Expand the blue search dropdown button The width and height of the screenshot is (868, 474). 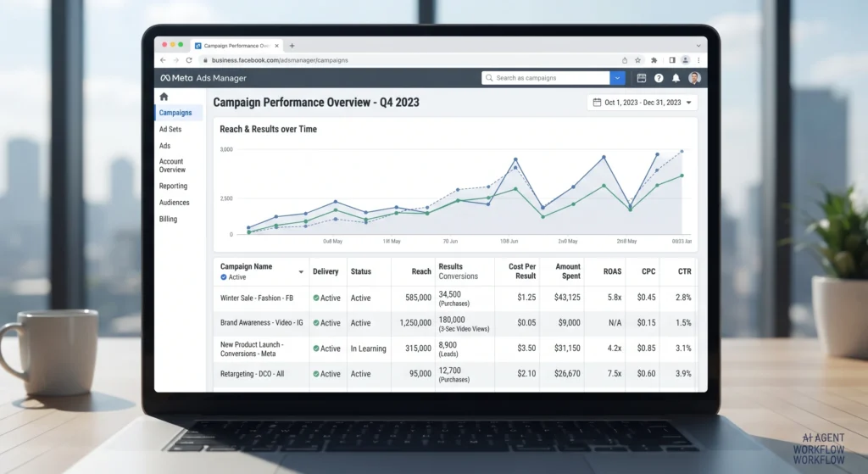point(617,78)
